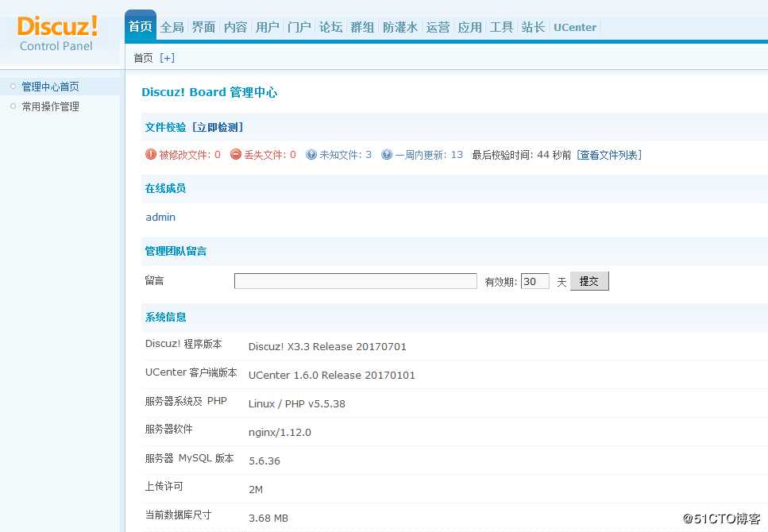Click the 最后校验时间: 44 秒前 text
768x532 pixels.
(x=522, y=155)
